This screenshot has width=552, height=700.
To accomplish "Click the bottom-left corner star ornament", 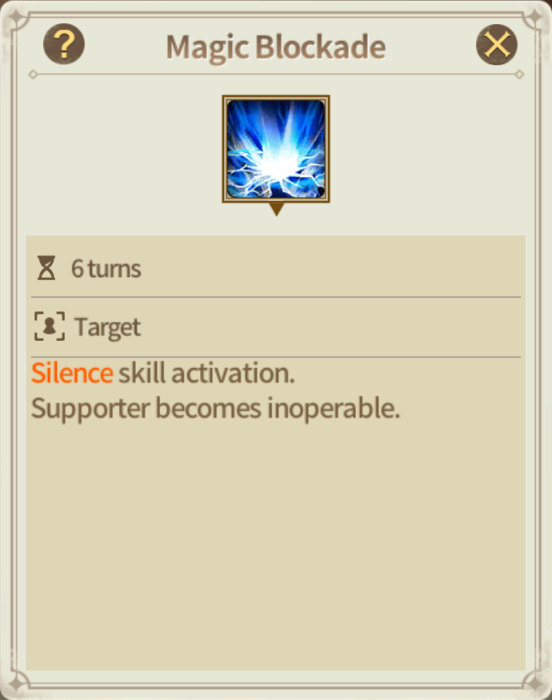I will point(17,683).
